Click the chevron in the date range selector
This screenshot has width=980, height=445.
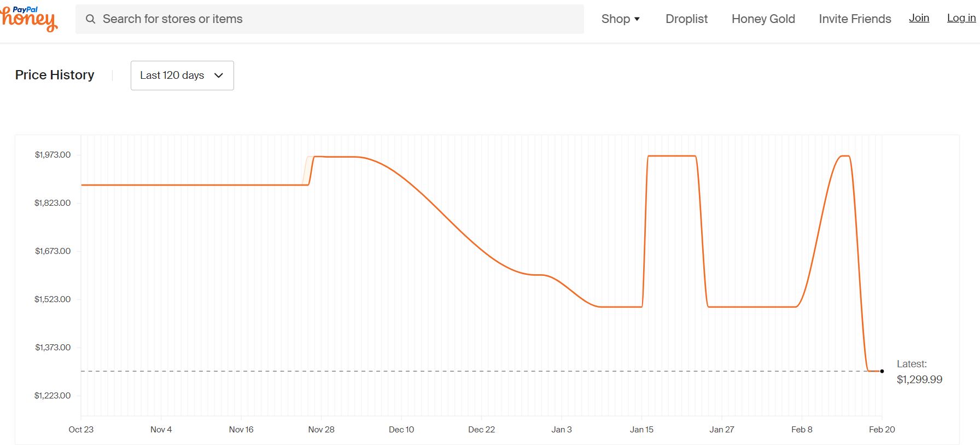(219, 76)
